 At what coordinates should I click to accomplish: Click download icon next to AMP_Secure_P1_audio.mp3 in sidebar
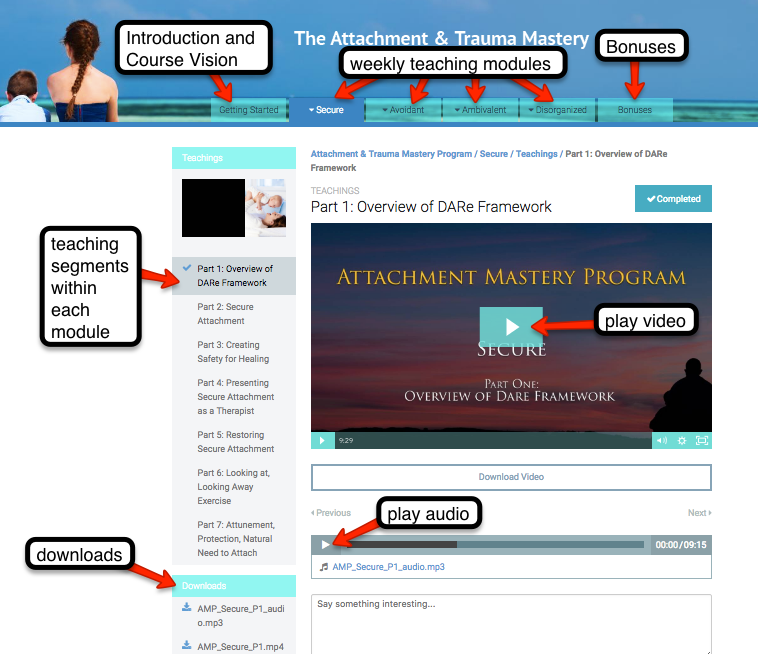pos(187,608)
